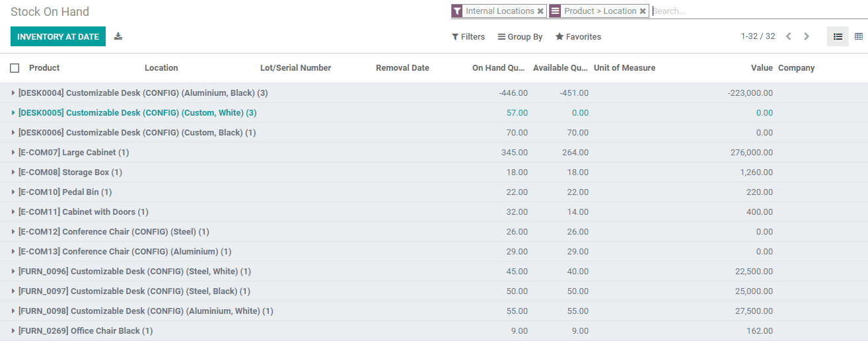The height and width of the screenshot is (341, 868).
Task: Click the download export icon
Action: 118,36
